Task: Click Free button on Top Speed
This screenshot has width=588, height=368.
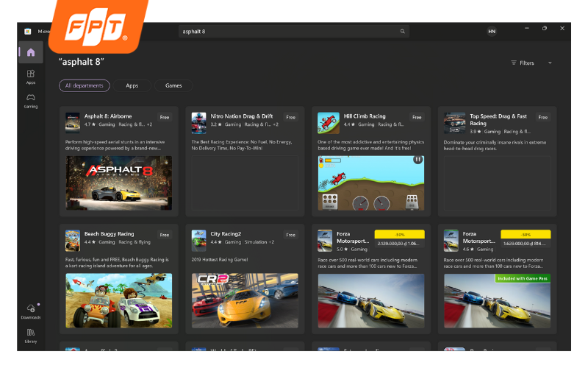Action: [x=543, y=117]
